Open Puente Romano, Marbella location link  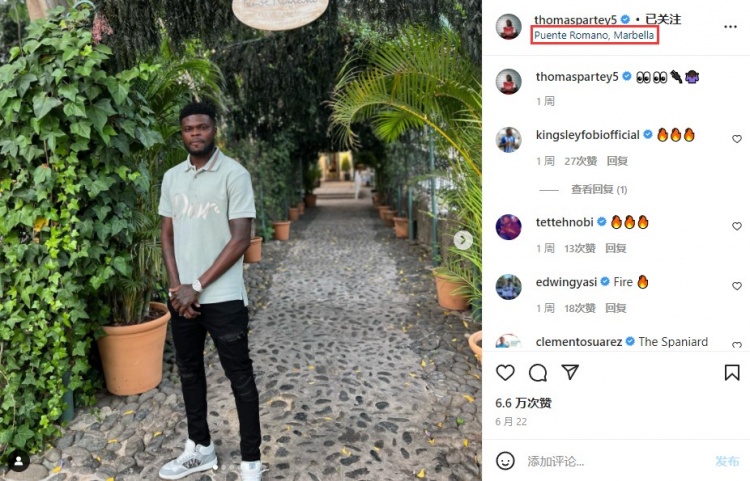tap(594, 35)
